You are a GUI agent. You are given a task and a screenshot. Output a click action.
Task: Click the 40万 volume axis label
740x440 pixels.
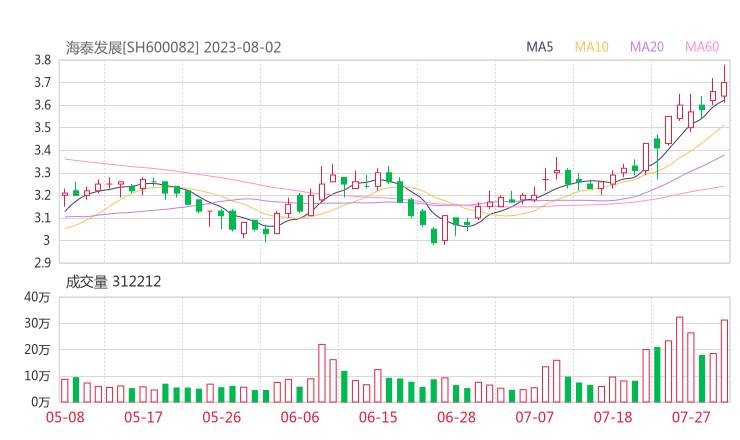[37, 297]
